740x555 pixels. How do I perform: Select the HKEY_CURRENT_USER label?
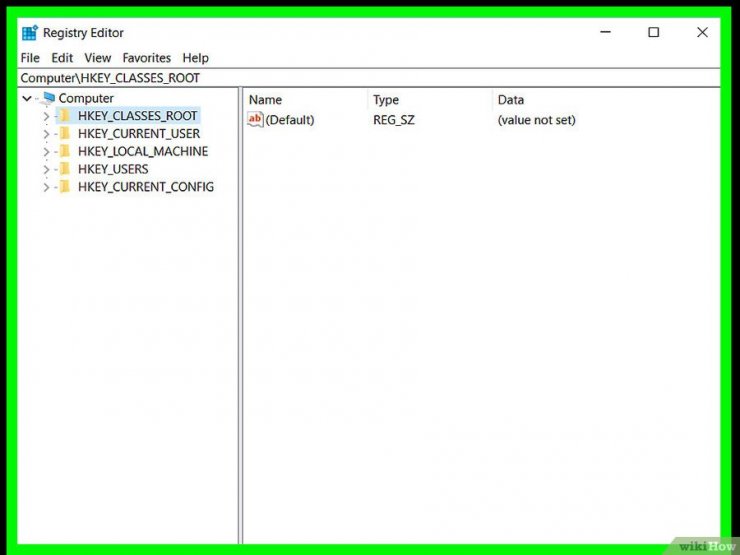[139, 134]
